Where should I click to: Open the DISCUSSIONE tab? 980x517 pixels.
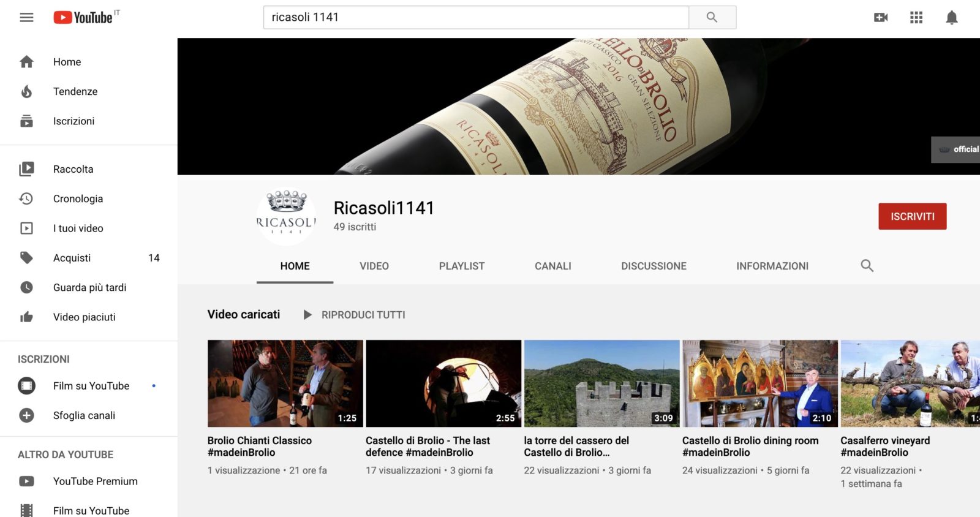pyautogui.click(x=654, y=266)
